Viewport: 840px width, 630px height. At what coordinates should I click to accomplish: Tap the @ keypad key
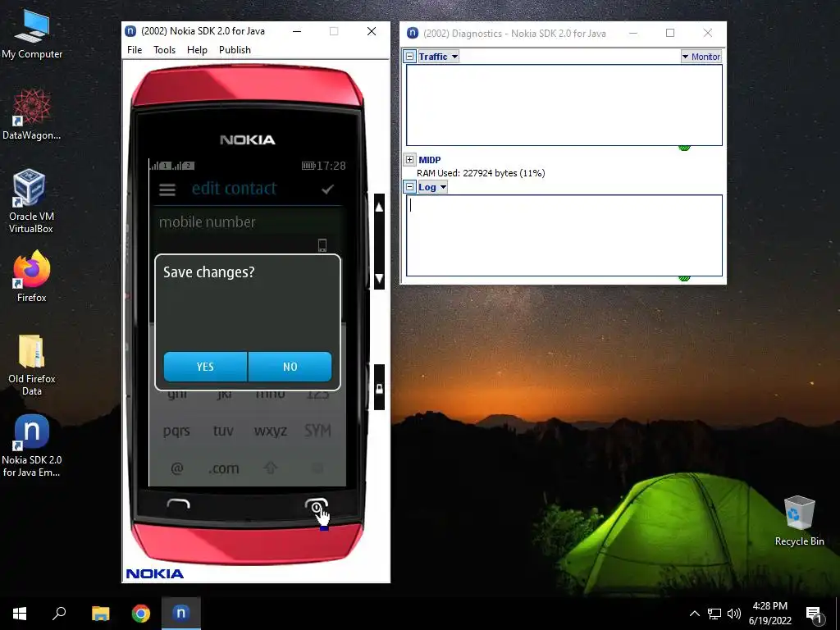(177, 468)
